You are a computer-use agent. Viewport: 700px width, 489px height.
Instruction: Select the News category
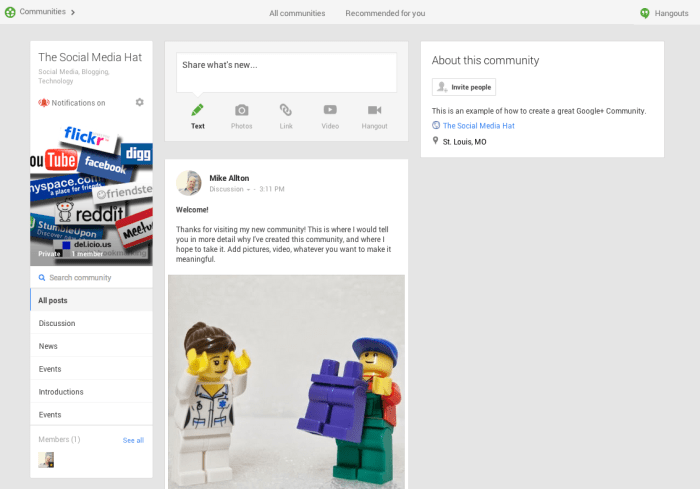pyautogui.click(x=48, y=346)
